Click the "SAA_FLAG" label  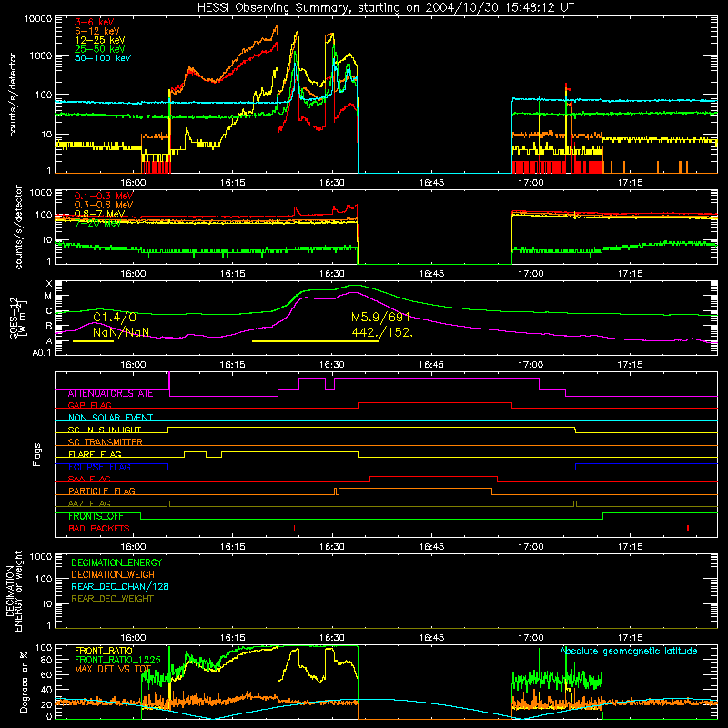pos(89,479)
